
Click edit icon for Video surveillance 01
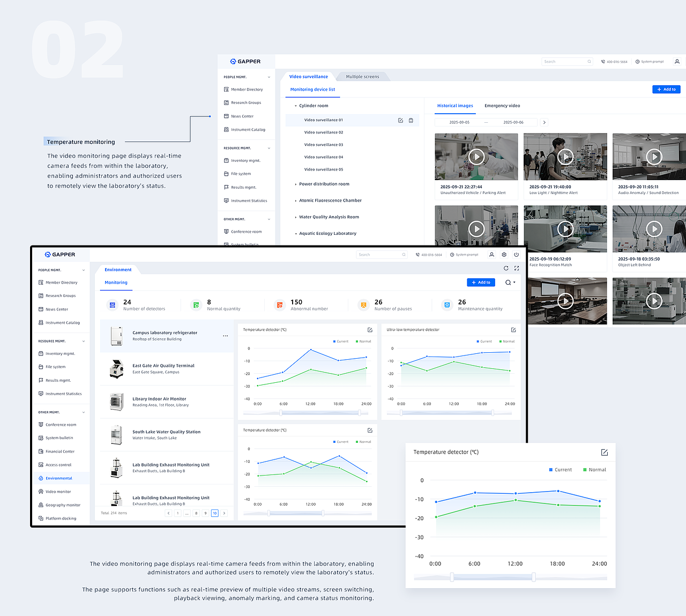coord(400,121)
